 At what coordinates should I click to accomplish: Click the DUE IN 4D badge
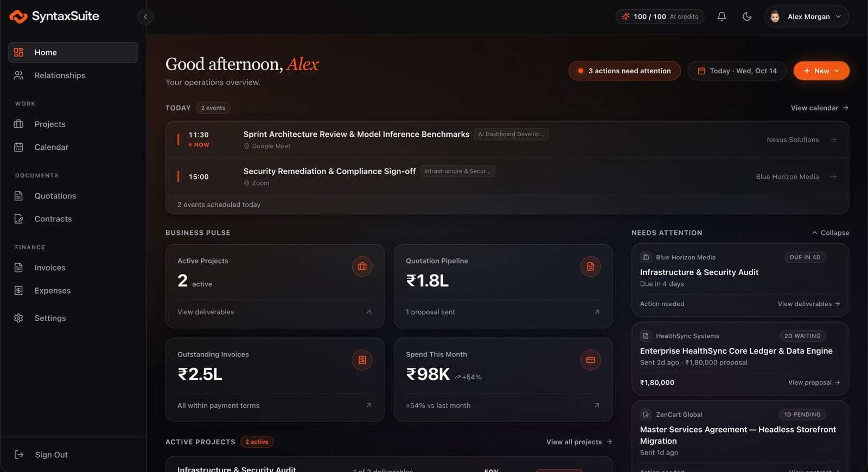(805, 257)
